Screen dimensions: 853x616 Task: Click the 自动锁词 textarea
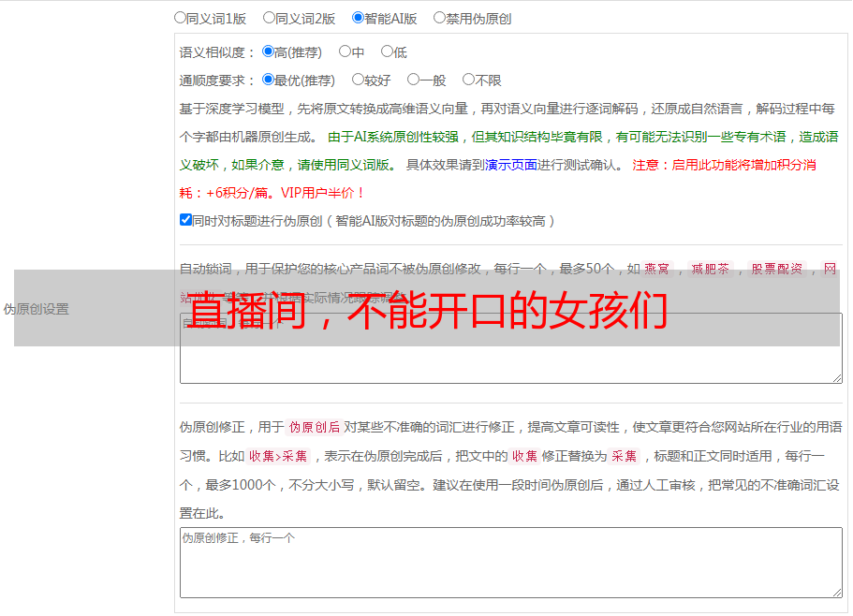pos(511,348)
